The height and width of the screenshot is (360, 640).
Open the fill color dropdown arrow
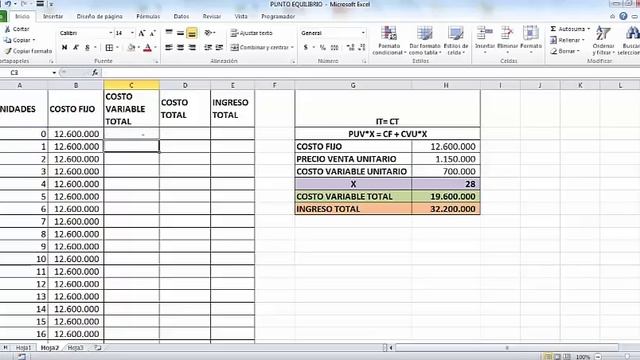point(139,48)
